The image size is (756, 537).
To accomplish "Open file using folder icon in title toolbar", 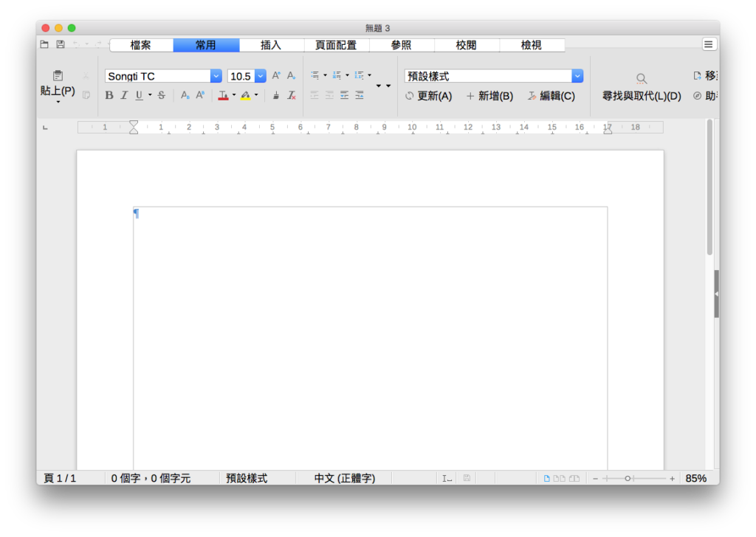I will tap(44, 44).
